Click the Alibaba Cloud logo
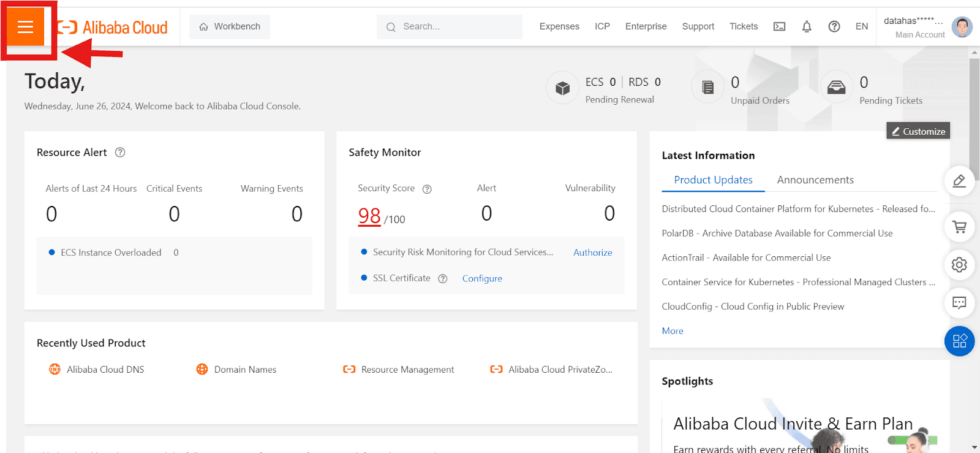Image resolution: width=980 pixels, height=453 pixels. (x=112, y=27)
